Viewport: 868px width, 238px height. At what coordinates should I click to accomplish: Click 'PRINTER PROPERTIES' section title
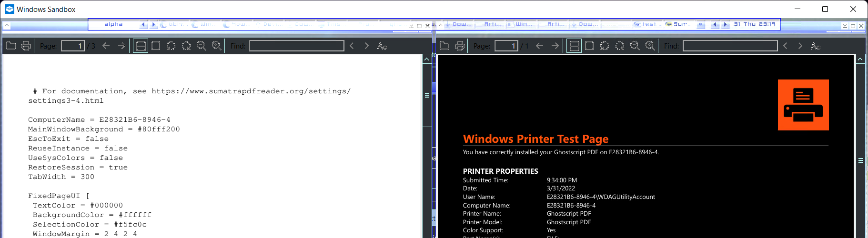pyautogui.click(x=501, y=171)
